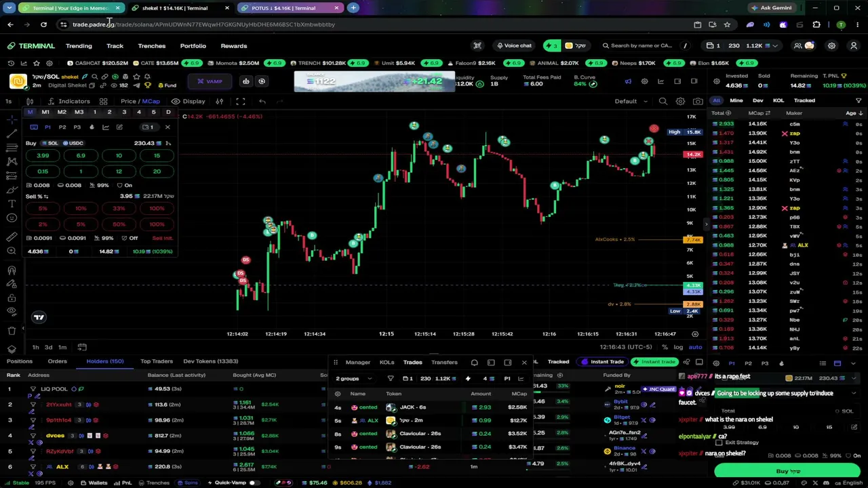Close the quick buy panel

[167, 127]
